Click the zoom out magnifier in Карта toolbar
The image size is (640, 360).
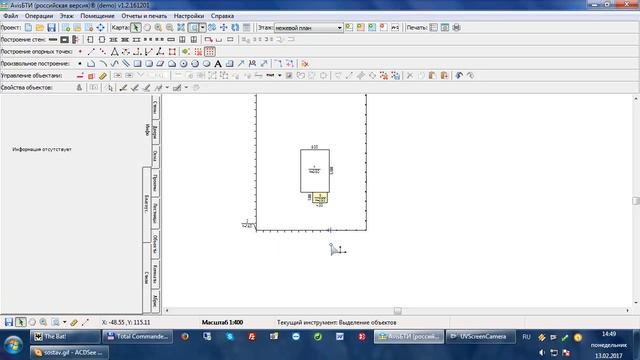(169, 27)
